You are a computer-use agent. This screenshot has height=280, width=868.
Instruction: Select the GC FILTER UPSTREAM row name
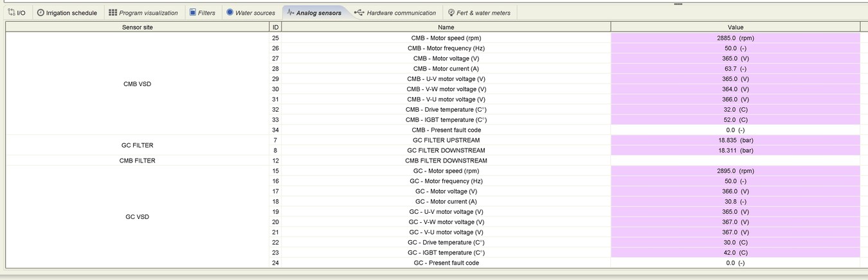coord(446,140)
